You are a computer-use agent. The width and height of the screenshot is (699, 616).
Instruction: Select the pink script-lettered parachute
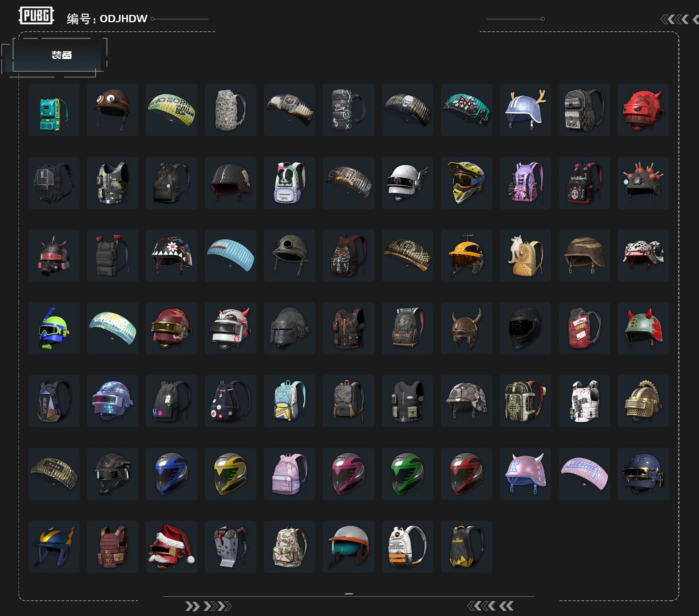585,474
